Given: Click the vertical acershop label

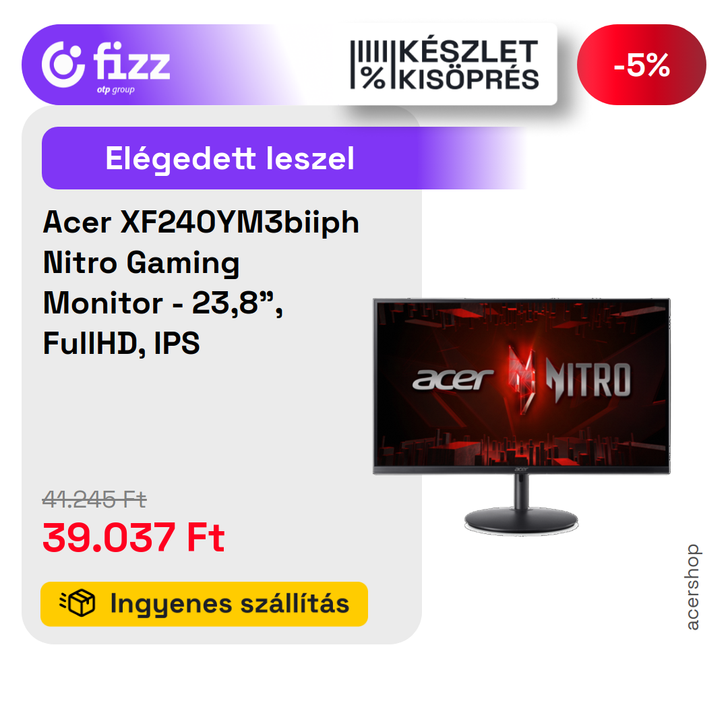Looking at the screenshot, I should [x=692, y=587].
